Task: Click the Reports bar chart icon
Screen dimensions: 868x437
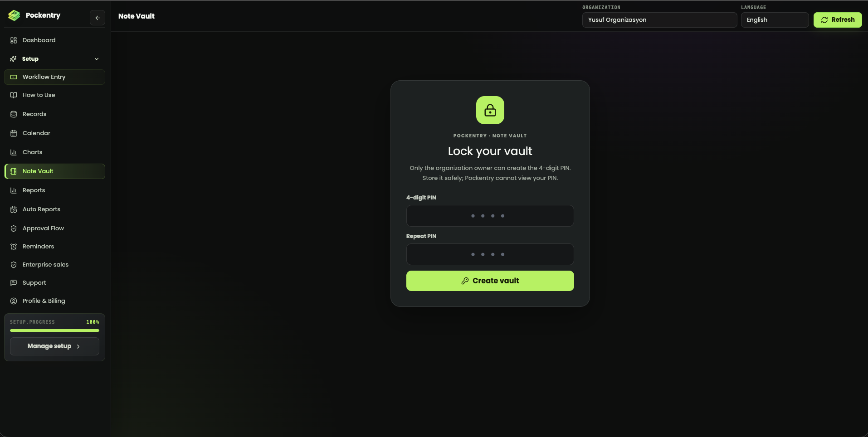Action: pyautogui.click(x=14, y=190)
